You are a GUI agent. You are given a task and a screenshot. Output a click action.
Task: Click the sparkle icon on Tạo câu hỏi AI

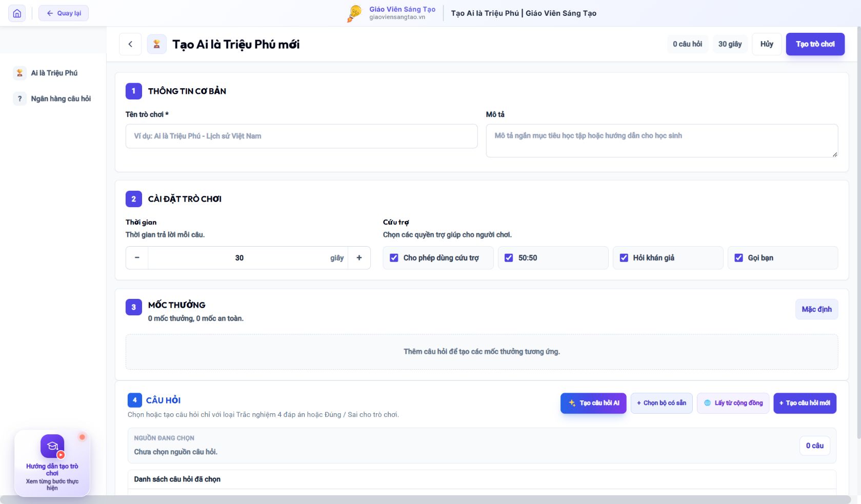click(572, 403)
